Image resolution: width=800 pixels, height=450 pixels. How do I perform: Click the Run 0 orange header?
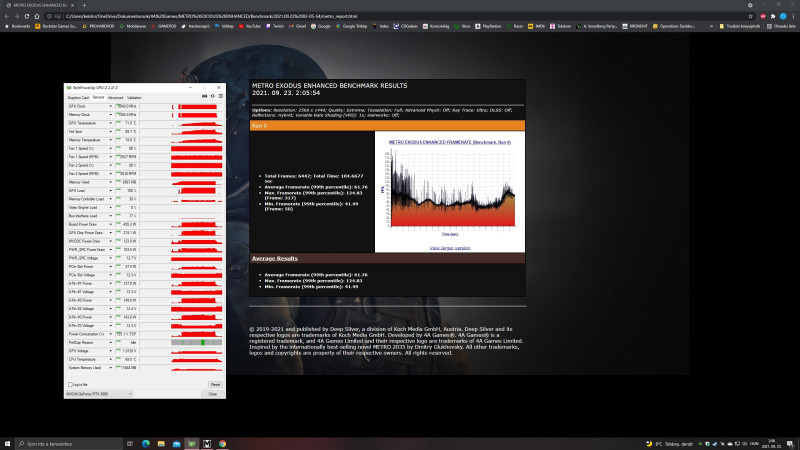tap(387, 126)
